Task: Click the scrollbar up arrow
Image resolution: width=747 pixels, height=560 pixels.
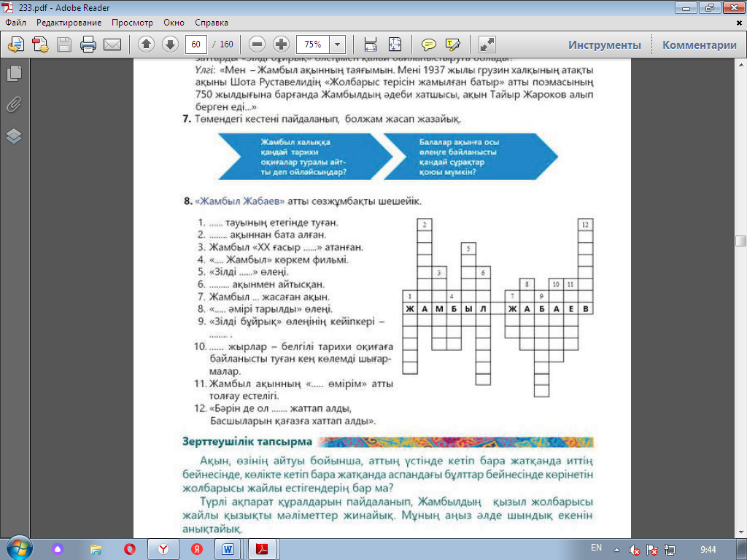Action: click(x=741, y=65)
